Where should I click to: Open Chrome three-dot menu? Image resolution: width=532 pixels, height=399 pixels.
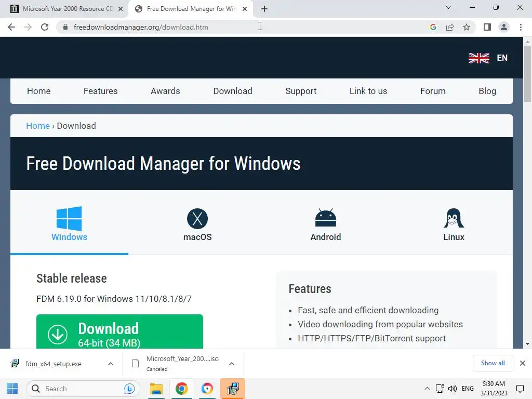(x=521, y=27)
